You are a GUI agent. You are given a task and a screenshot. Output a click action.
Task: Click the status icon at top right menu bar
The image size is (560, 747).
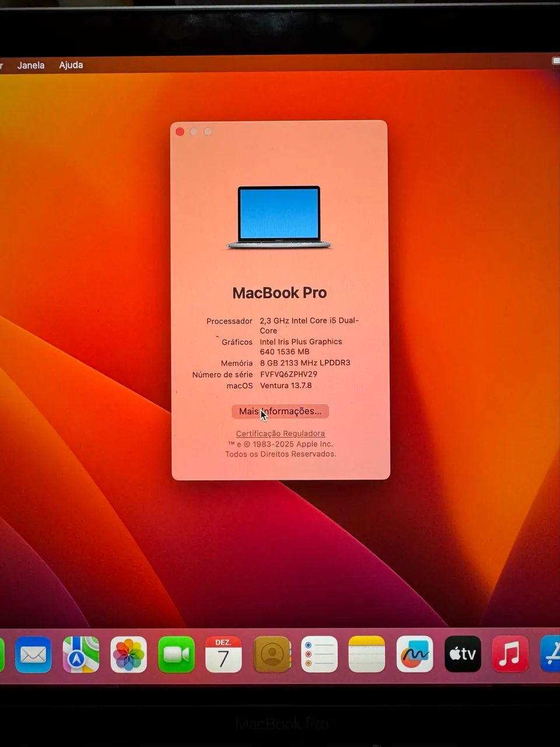tap(556, 60)
